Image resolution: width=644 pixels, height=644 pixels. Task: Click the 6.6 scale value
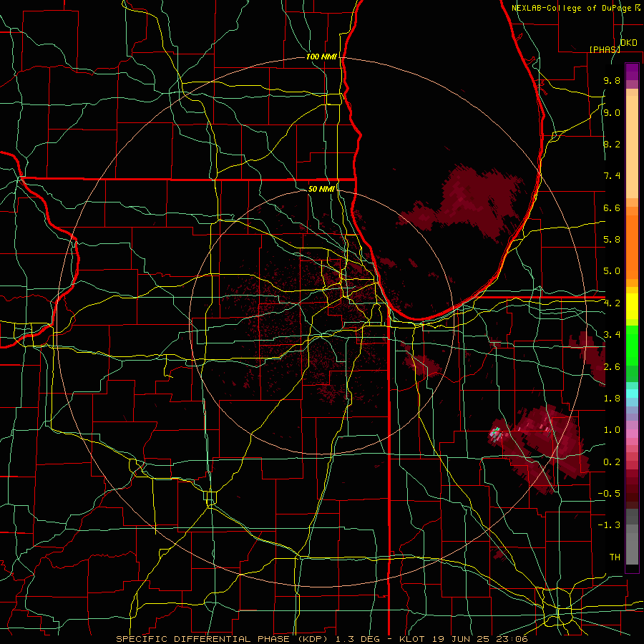pyautogui.click(x=612, y=208)
